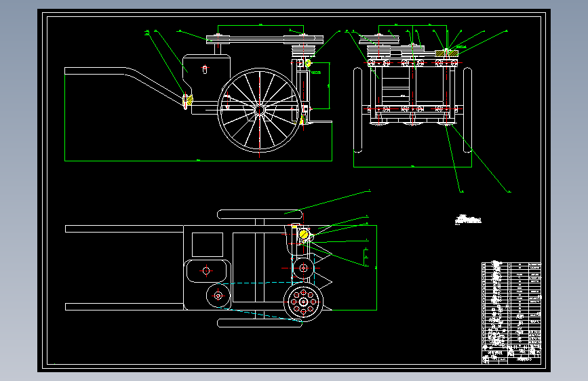Click the rounded tank outline in plan view

click(208, 271)
